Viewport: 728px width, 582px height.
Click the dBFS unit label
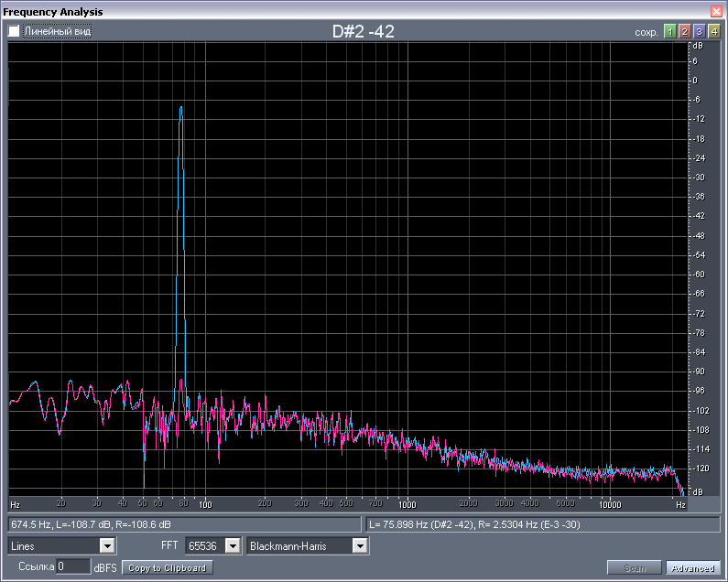(105, 567)
